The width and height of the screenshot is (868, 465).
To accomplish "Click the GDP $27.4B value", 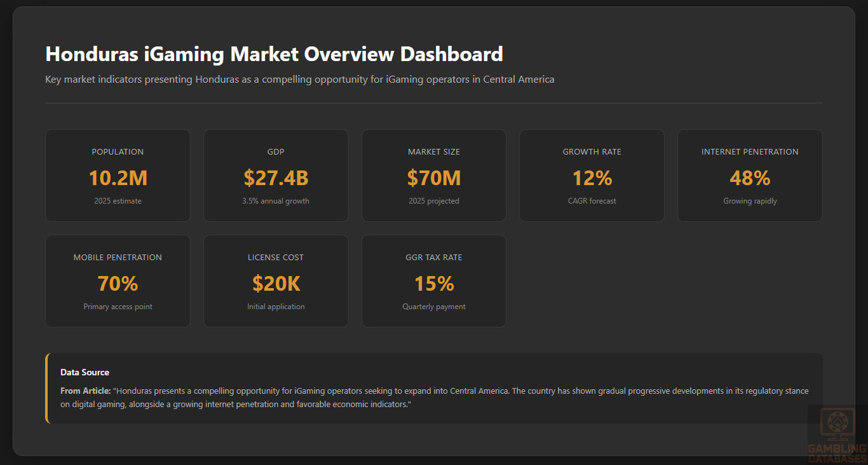I will [276, 178].
